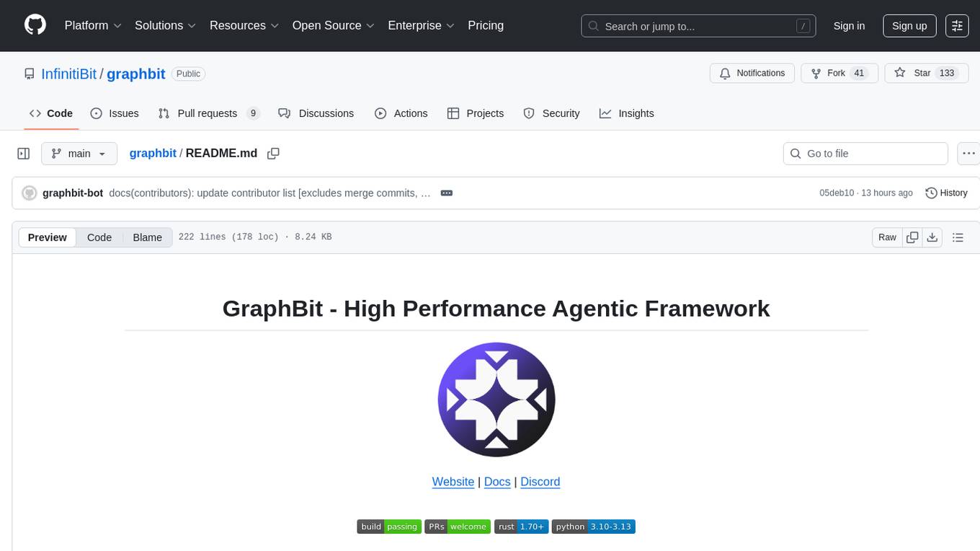Image resolution: width=980 pixels, height=551 pixels.
Task: Click Sign in
Action: pos(849,26)
